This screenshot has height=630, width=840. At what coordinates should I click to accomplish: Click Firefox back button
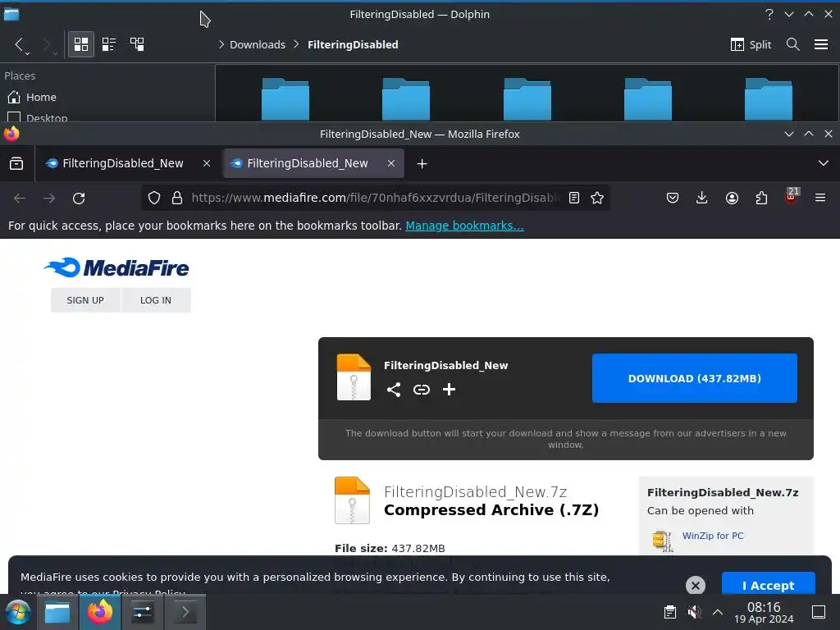(x=20, y=199)
